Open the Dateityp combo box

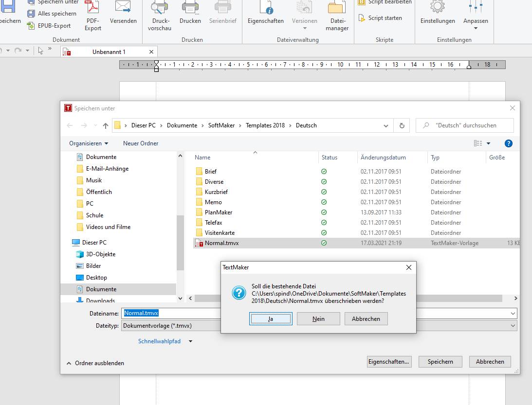[319, 326]
